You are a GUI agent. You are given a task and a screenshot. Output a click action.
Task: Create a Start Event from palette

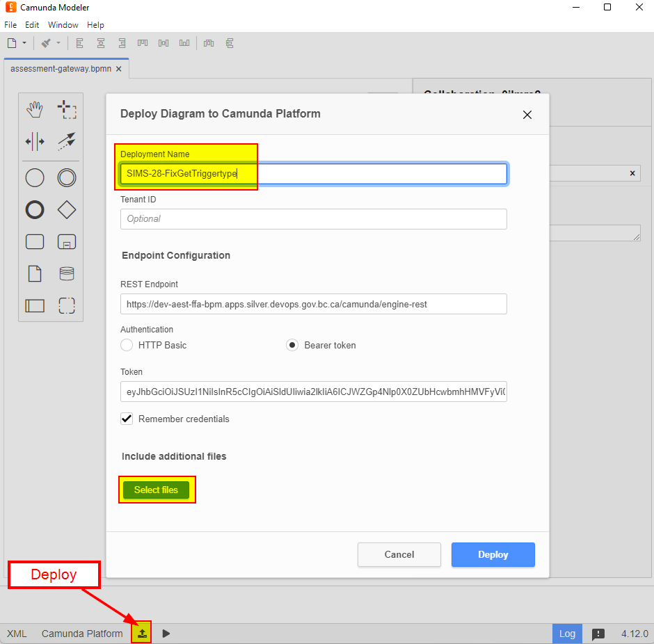[35, 178]
